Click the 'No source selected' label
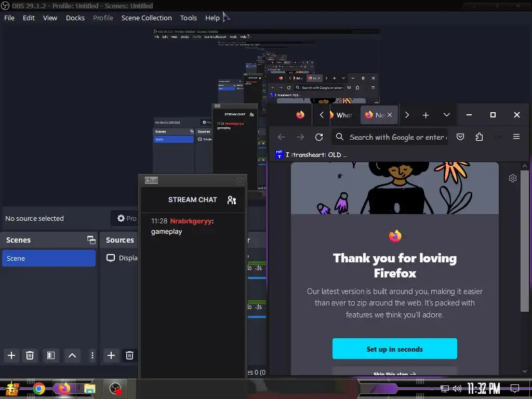This screenshot has height=399, width=532. (35, 219)
